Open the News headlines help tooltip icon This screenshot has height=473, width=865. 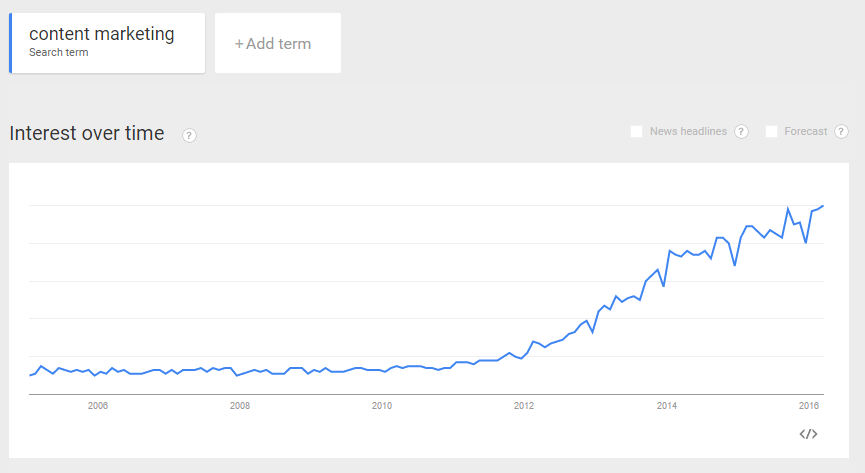point(741,132)
